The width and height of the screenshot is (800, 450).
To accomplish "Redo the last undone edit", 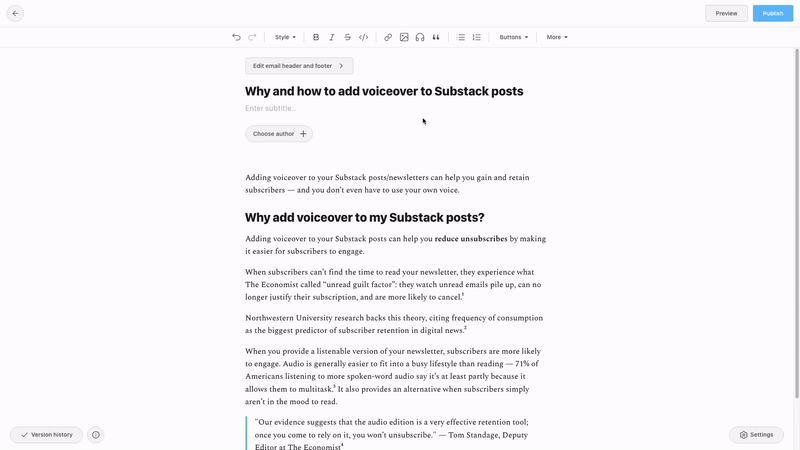I will click(252, 37).
